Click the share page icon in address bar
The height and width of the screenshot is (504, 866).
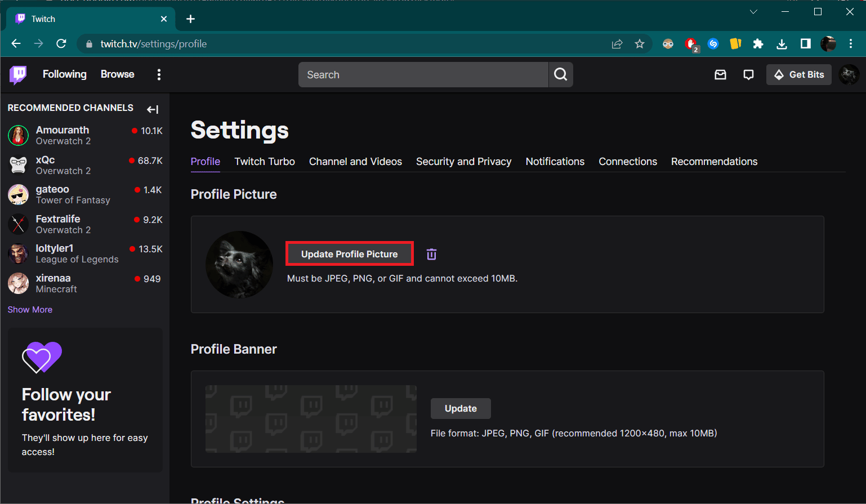point(617,44)
